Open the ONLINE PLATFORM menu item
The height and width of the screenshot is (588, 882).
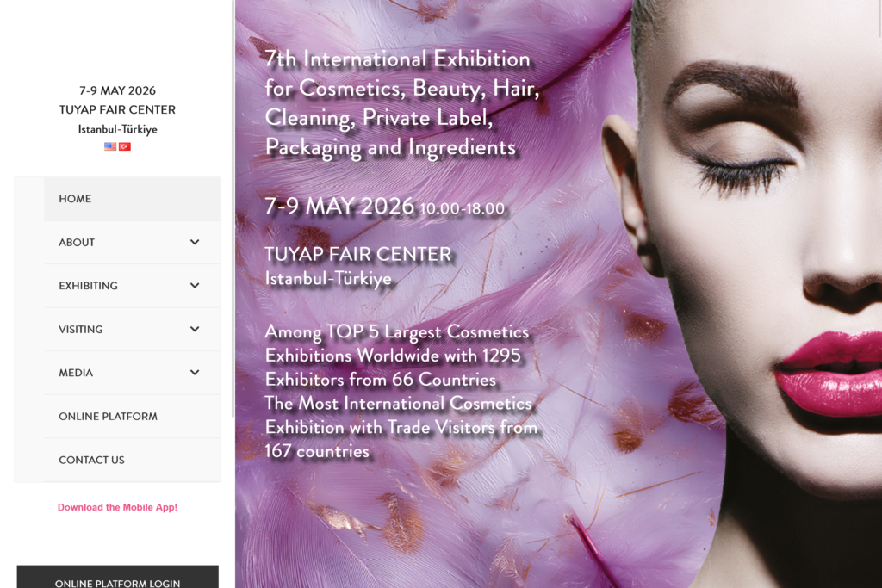108,417
